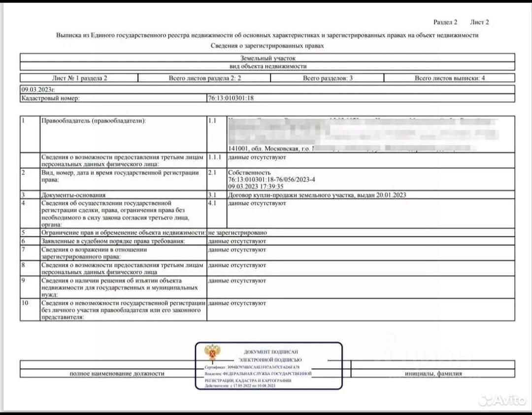The height and width of the screenshot is (415, 532).
Task: Click the date '09.03.2023г.' row
Action: (267, 90)
